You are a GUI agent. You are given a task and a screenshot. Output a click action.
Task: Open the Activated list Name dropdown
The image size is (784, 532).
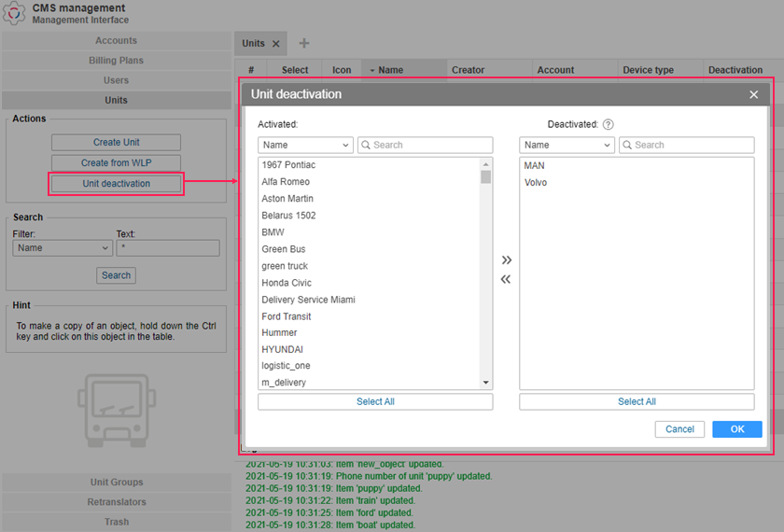[305, 146]
